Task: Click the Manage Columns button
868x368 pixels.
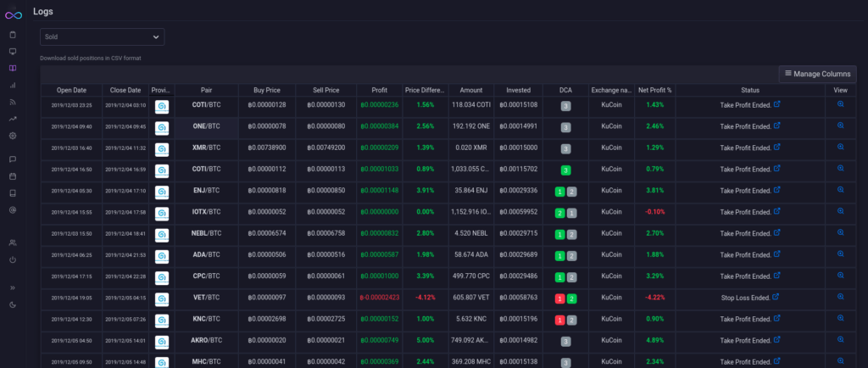Action: click(817, 74)
